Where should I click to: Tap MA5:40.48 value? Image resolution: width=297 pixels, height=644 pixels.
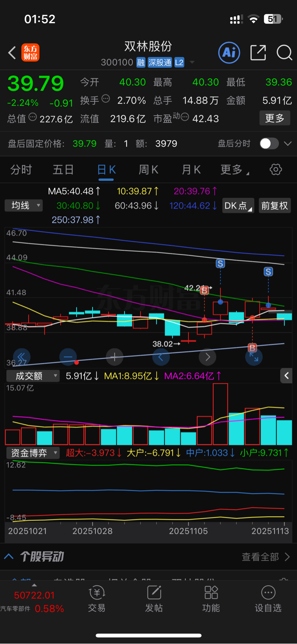tap(74, 191)
